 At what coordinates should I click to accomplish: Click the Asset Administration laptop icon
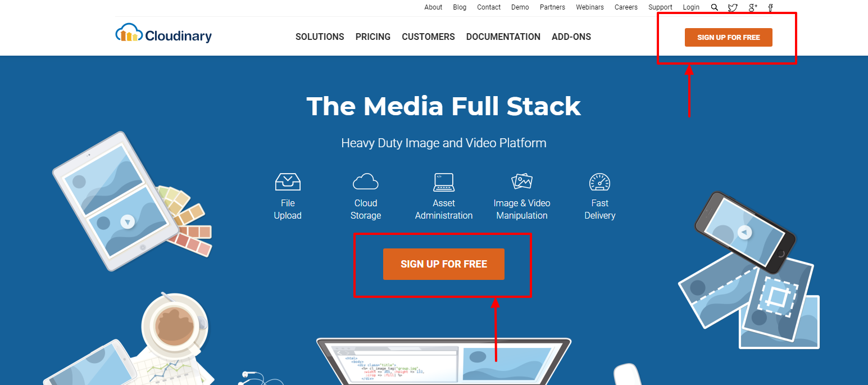coord(444,182)
